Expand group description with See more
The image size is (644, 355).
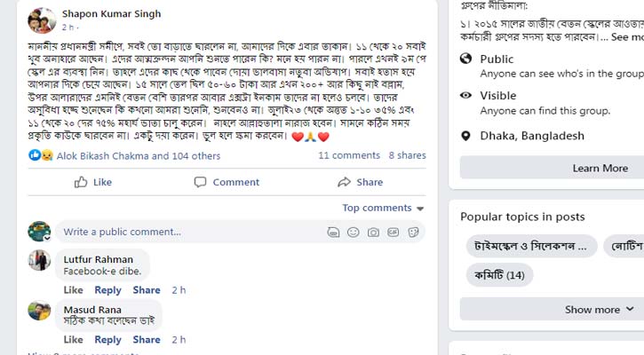click(626, 38)
